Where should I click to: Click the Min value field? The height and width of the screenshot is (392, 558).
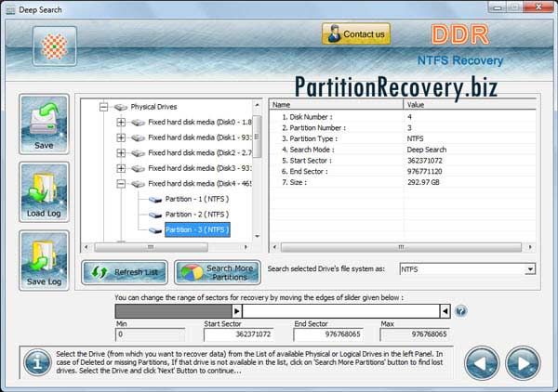[x=150, y=334]
